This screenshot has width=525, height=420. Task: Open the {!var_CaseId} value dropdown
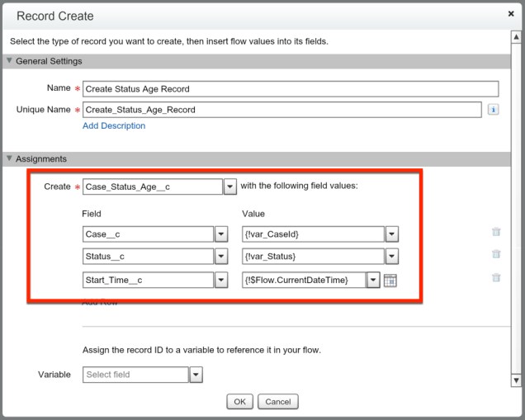click(x=391, y=234)
